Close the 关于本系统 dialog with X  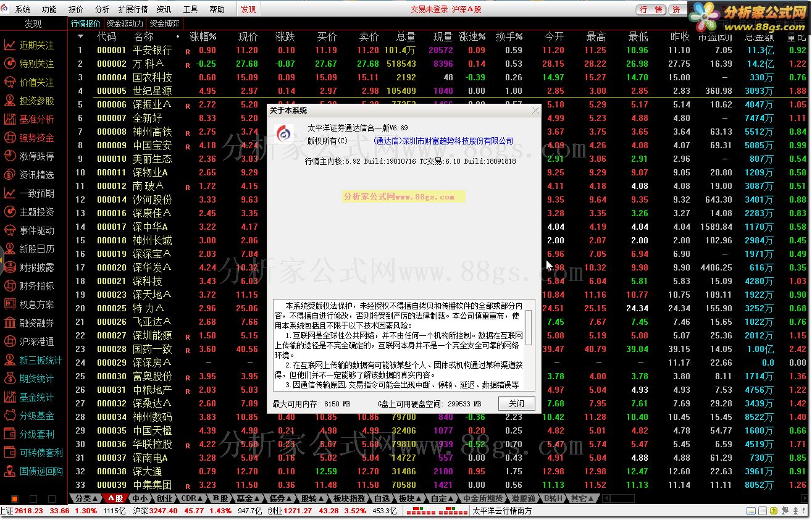click(535, 111)
